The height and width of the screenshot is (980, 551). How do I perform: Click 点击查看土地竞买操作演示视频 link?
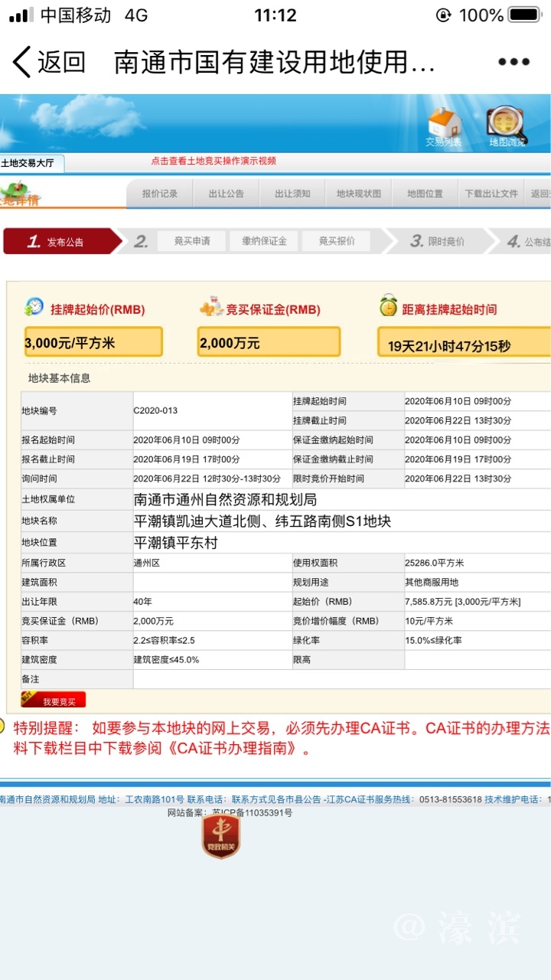(214, 161)
